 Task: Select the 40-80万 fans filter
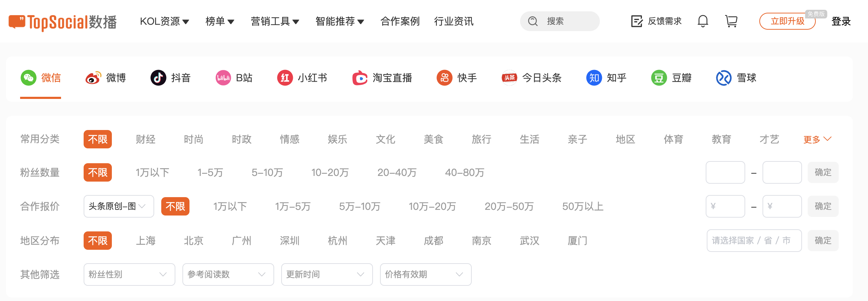[465, 172]
